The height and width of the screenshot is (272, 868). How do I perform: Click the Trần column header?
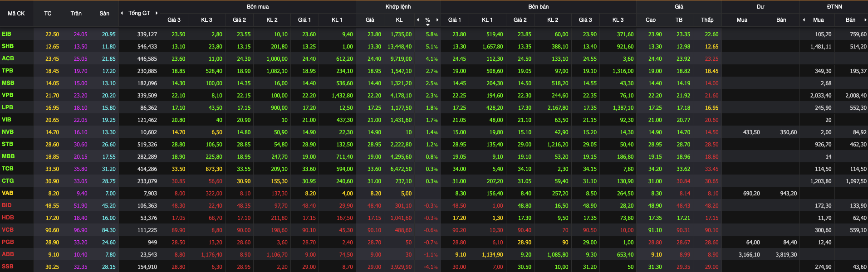coord(76,14)
